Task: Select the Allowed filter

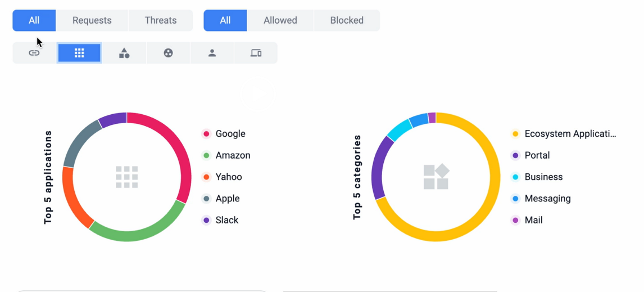Action: (280, 20)
